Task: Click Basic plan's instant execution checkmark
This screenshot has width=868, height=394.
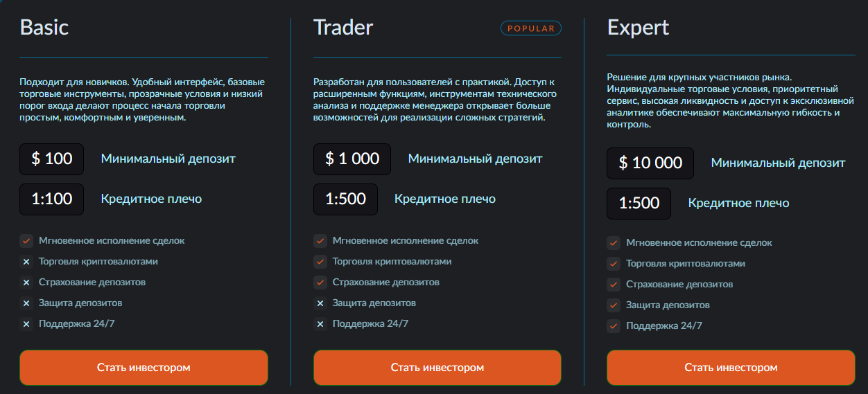Action: tap(26, 241)
